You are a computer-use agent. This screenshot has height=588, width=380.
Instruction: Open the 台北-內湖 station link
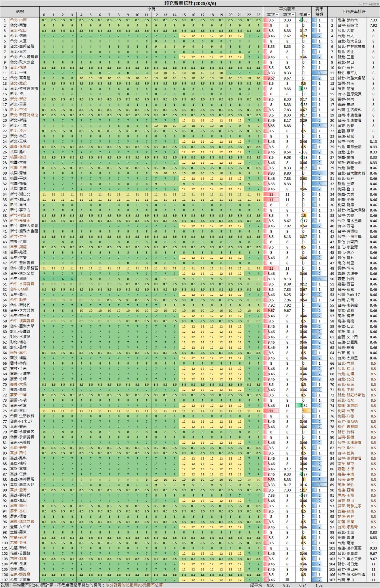pos(18,20)
